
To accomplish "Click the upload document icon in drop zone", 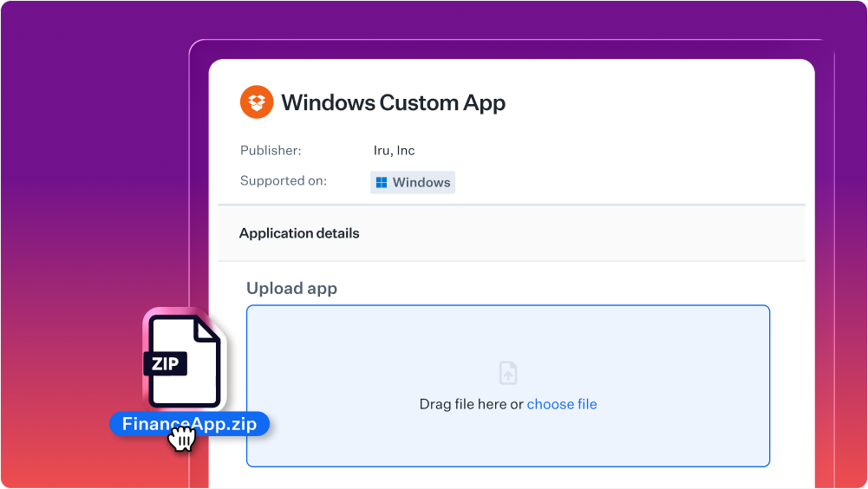I will click(507, 373).
